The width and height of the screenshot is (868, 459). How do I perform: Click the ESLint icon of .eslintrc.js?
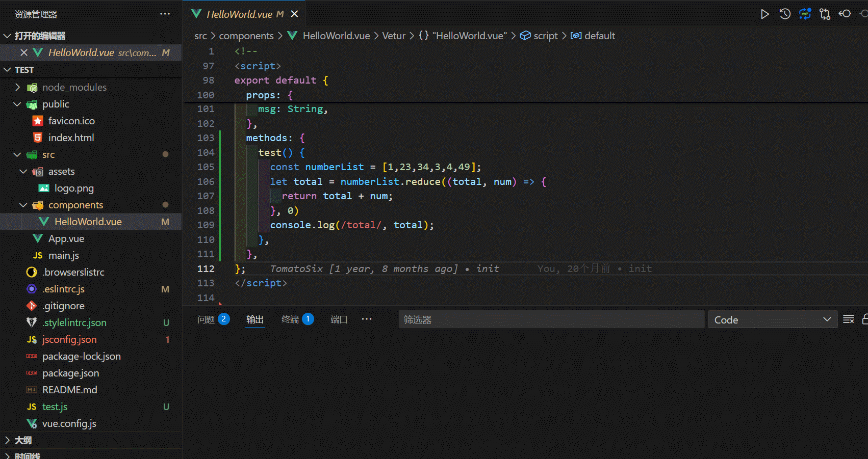[x=32, y=289]
